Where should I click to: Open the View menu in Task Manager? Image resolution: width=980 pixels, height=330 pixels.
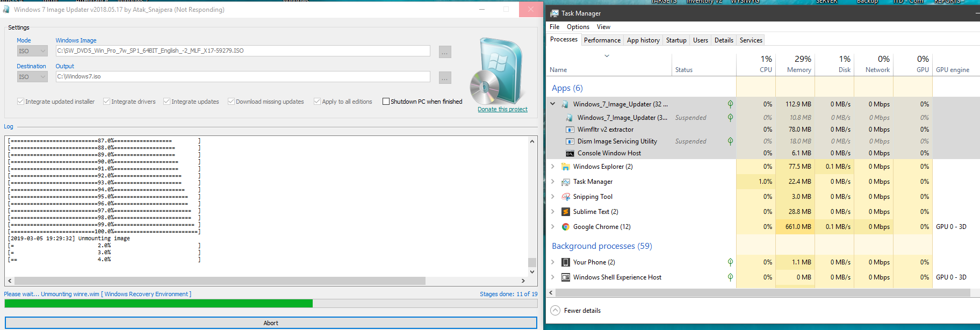tap(603, 27)
